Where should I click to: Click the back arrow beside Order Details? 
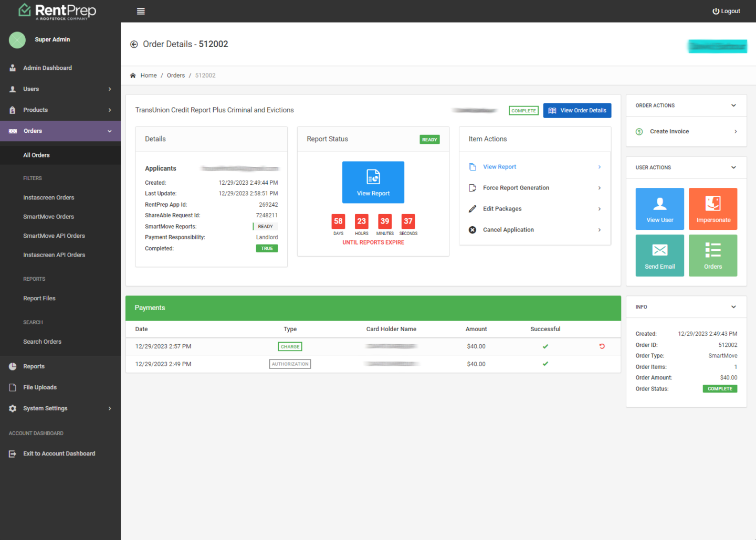click(x=134, y=45)
